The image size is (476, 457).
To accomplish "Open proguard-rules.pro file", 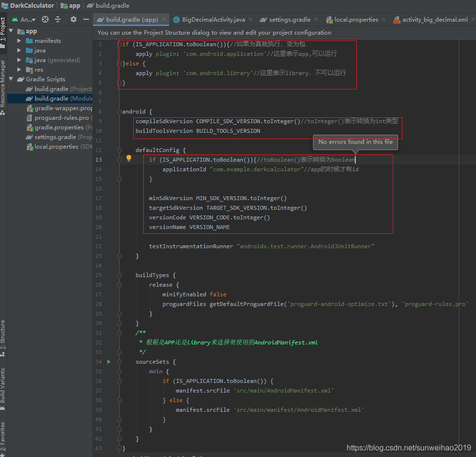I will pos(59,117).
